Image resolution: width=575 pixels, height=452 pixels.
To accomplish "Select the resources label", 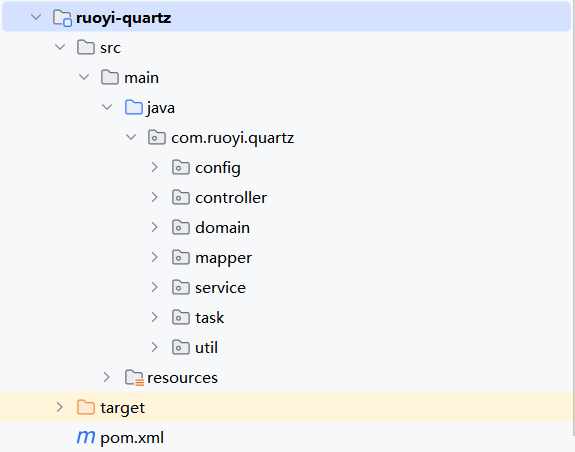I will click(182, 378).
